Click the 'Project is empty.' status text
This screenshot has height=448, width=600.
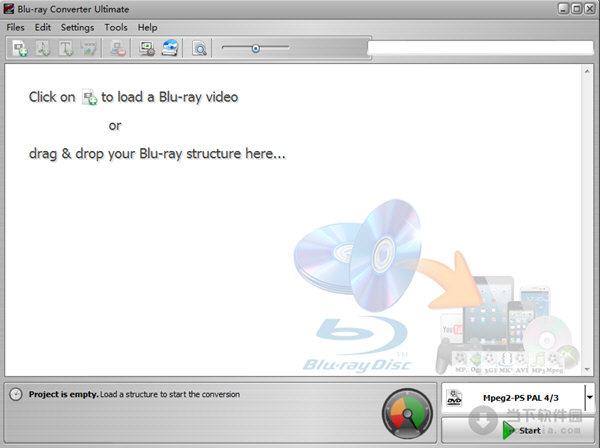pos(64,394)
